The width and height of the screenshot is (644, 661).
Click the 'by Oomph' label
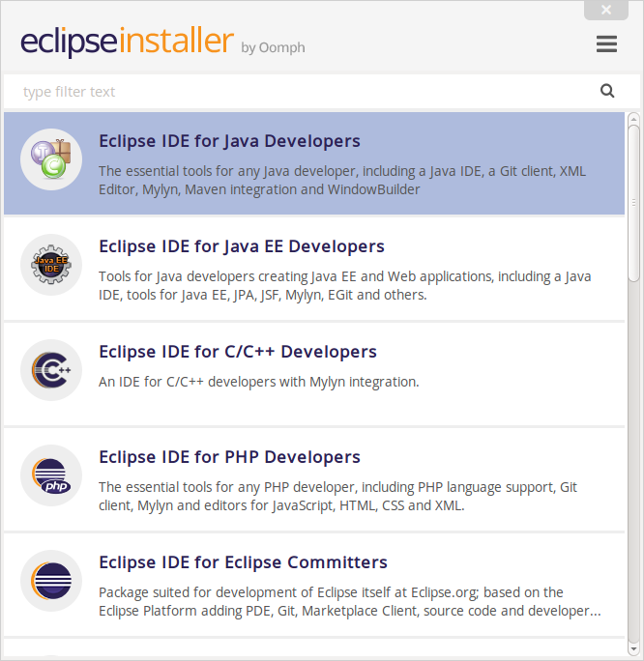pos(273,47)
